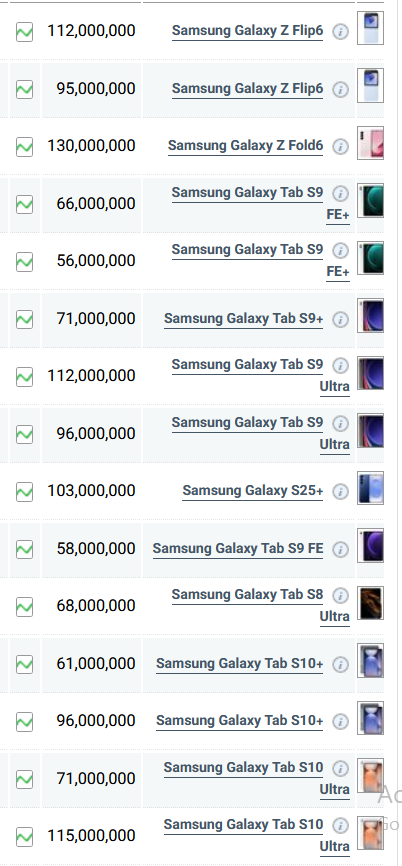The image size is (402, 866).
Task: Click the Galaxy Tab S9 FE thumbnail
Action: click(370, 546)
